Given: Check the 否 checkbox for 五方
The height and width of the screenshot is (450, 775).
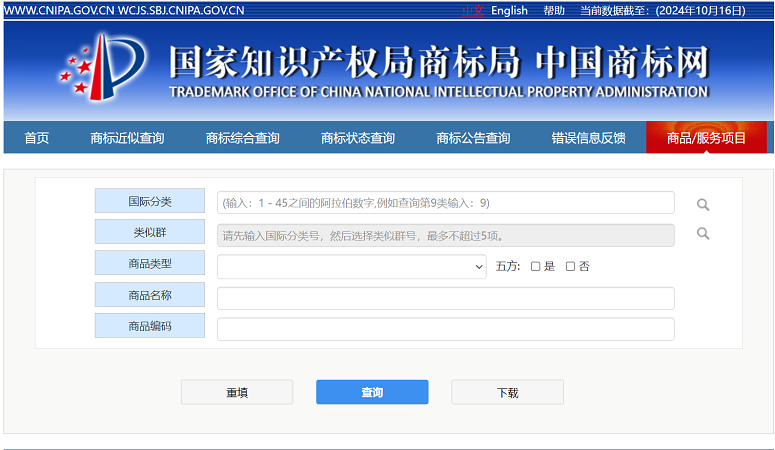Looking at the screenshot, I should click(570, 267).
